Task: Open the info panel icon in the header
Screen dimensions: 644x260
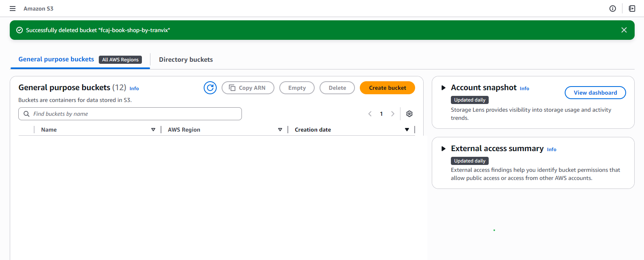Action: point(613,9)
